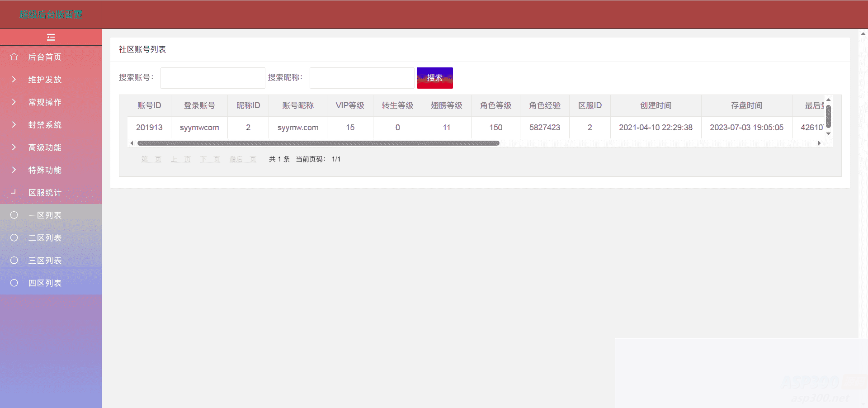Viewport: 868px width, 408px height.
Task: Click the right arrow of the table's horizontal scrollbar
Action: (819, 143)
